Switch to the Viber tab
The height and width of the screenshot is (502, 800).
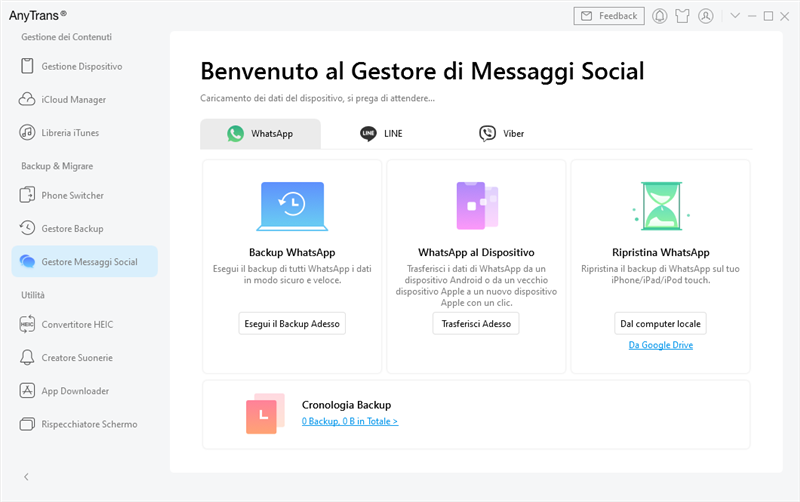point(502,134)
